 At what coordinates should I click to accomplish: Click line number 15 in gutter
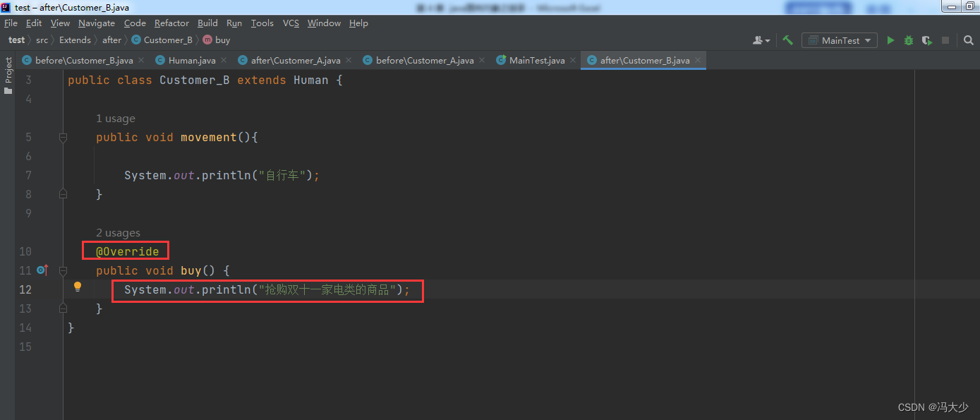[x=25, y=347]
